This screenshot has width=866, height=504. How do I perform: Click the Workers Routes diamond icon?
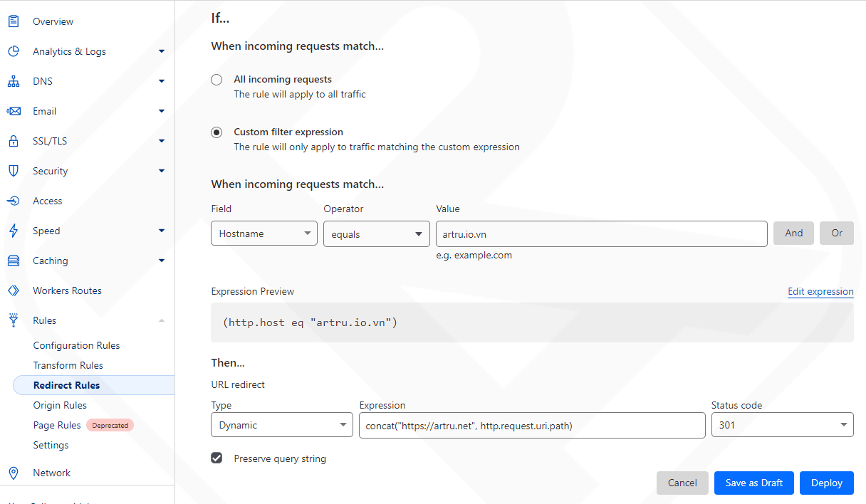pyautogui.click(x=14, y=290)
